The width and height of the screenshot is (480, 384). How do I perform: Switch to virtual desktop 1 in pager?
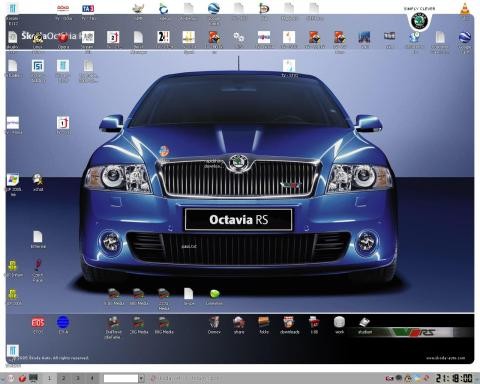pyautogui.click(x=49, y=378)
